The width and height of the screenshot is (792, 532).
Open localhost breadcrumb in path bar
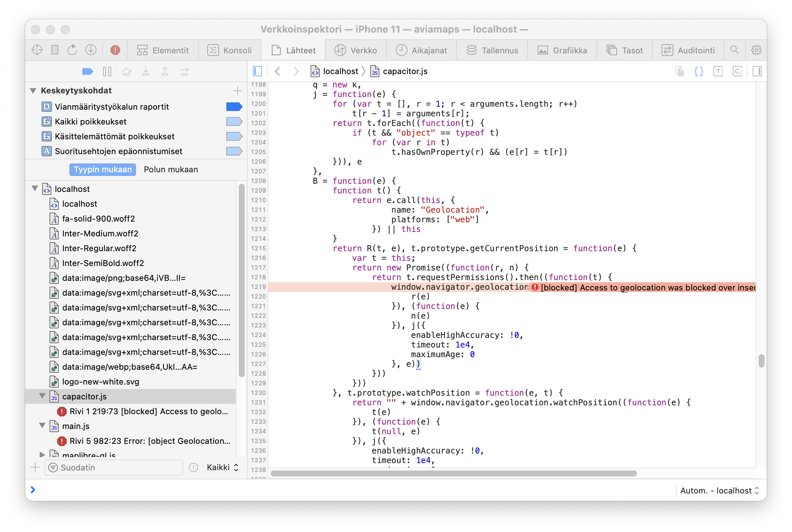(x=335, y=71)
